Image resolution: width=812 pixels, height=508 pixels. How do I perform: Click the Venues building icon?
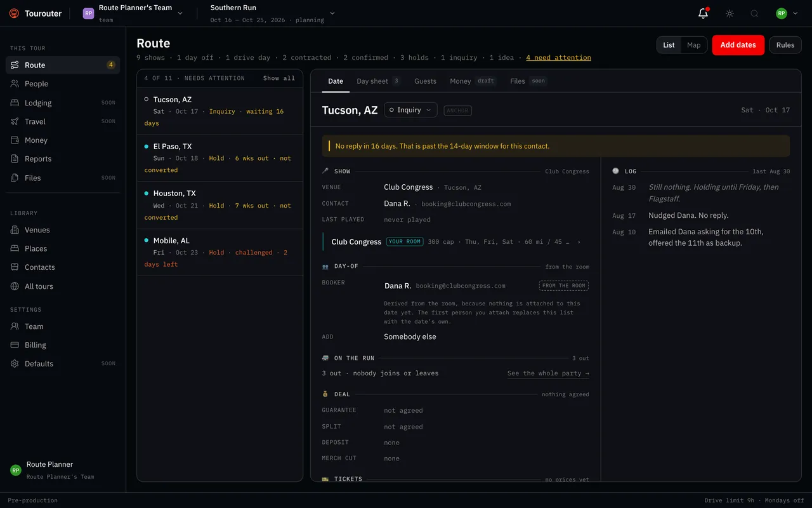[x=15, y=230]
